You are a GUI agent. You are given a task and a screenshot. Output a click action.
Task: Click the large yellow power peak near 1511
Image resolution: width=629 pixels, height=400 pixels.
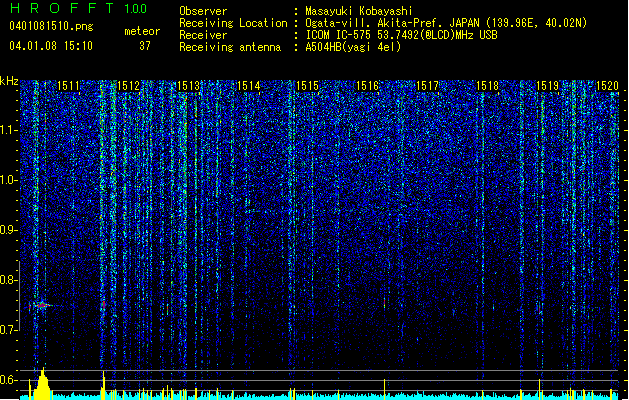coord(42,384)
